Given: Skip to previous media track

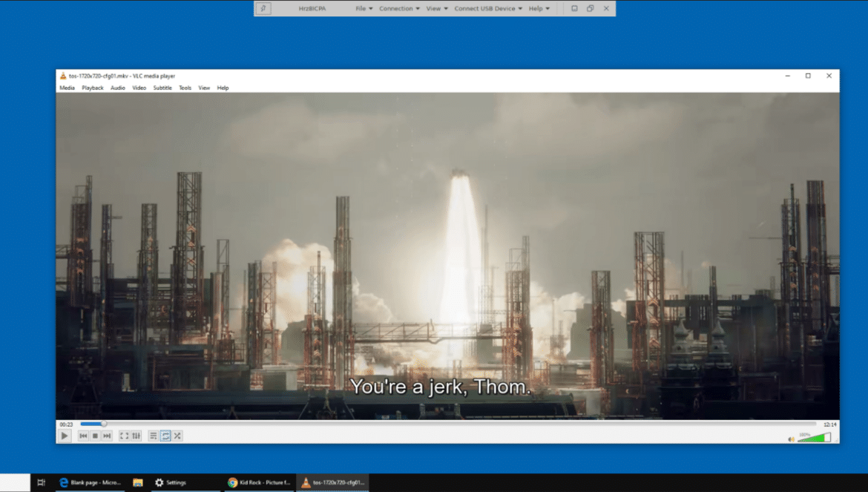Looking at the screenshot, I should [x=83, y=436].
